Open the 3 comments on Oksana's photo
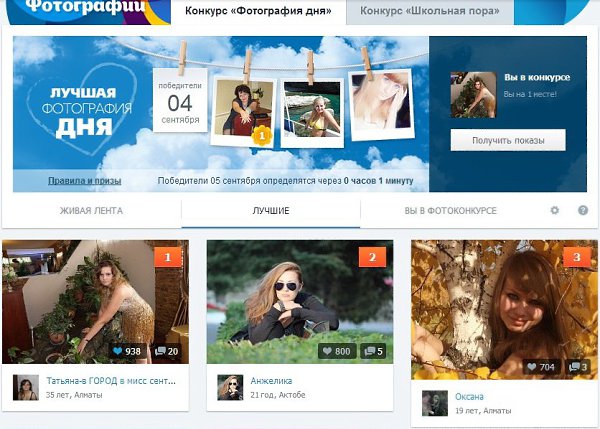Image resolution: width=600 pixels, height=429 pixels. tap(577, 367)
